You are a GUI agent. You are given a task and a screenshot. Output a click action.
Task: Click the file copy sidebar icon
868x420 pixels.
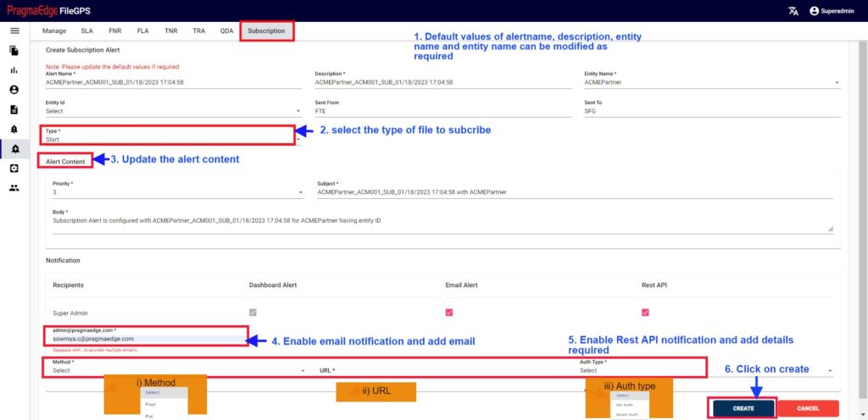14,51
